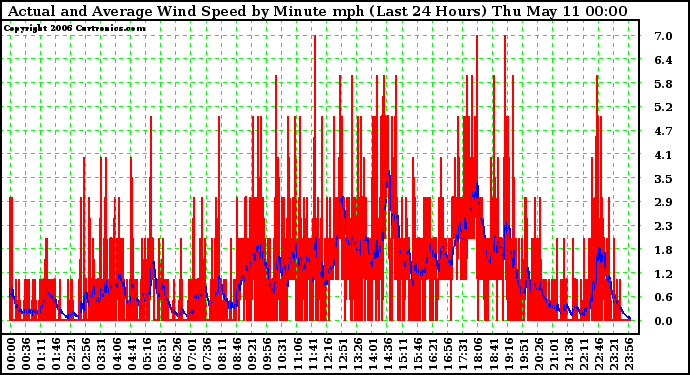Click the 08:46 time label
Screen dimensions: 690x375
click(x=237, y=353)
